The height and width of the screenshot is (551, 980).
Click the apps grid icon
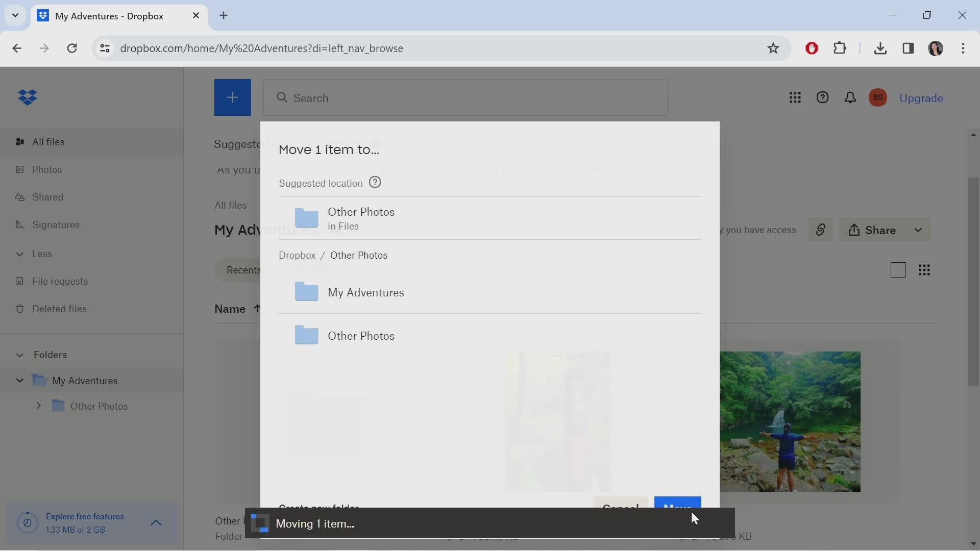point(796,97)
